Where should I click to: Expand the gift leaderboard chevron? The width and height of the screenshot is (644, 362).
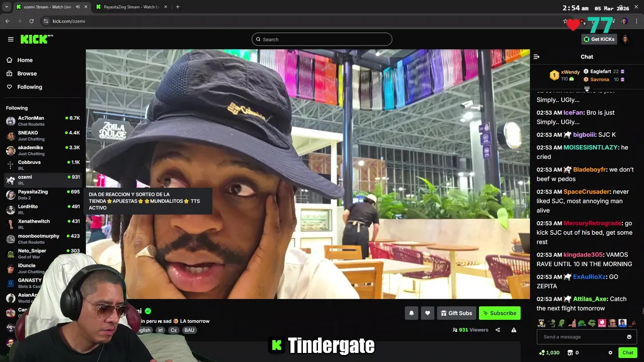[587, 88]
